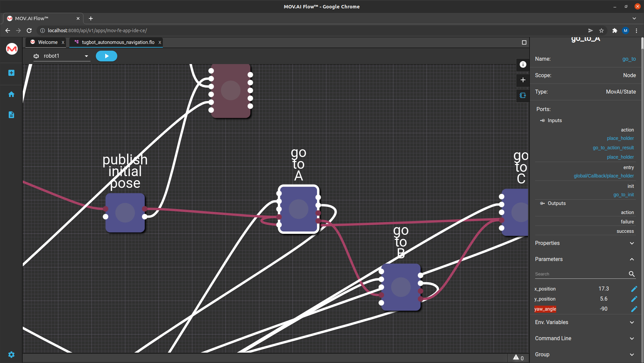Go back in browser history
The image size is (644, 363).
coord(8,31)
